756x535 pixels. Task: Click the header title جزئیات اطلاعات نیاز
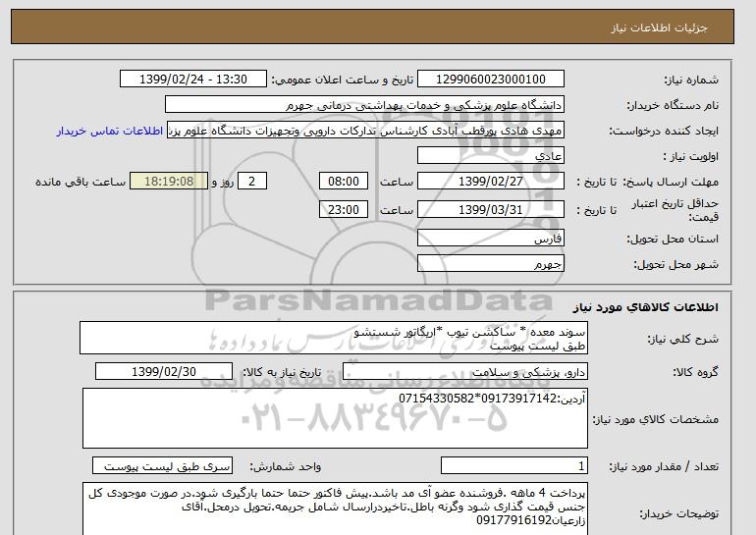pyautogui.click(x=659, y=27)
